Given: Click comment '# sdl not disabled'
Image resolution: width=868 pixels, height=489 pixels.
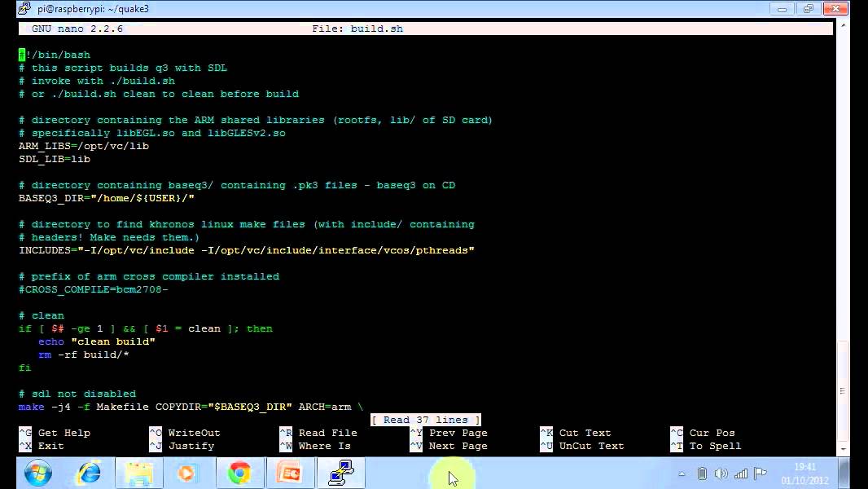Looking at the screenshot, I should pyautogui.click(x=77, y=394).
